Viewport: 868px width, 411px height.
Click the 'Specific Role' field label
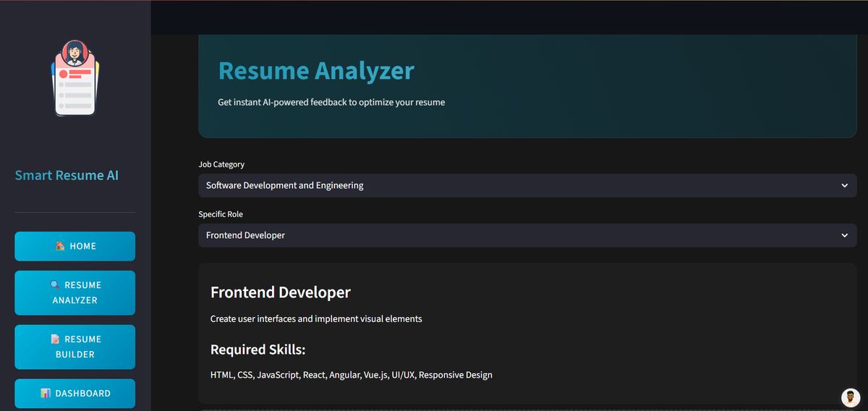click(221, 214)
